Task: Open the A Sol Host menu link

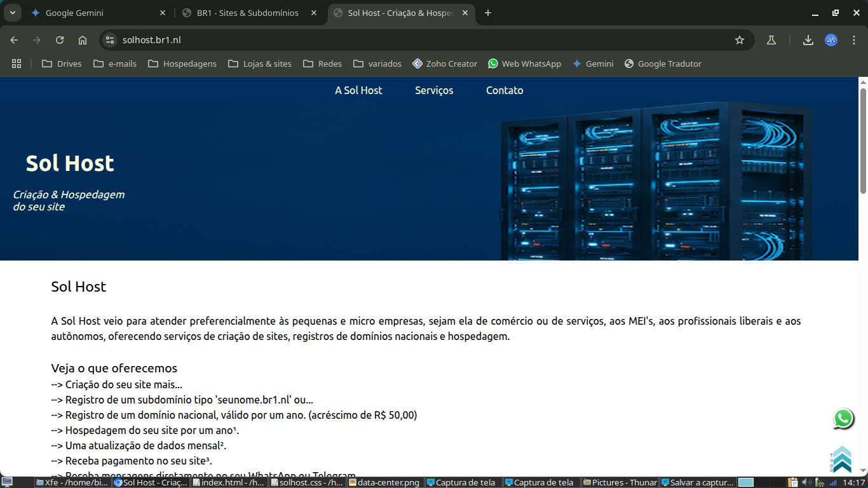Action: pos(358,90)
